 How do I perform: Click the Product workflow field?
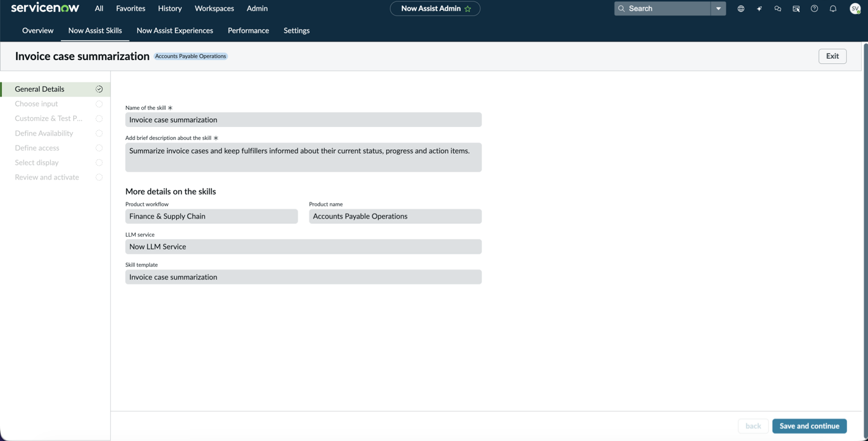click(x=211, y=216)
